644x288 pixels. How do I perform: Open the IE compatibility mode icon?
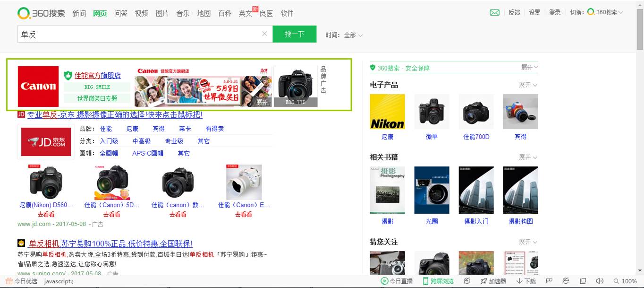[x=566, y=281]
